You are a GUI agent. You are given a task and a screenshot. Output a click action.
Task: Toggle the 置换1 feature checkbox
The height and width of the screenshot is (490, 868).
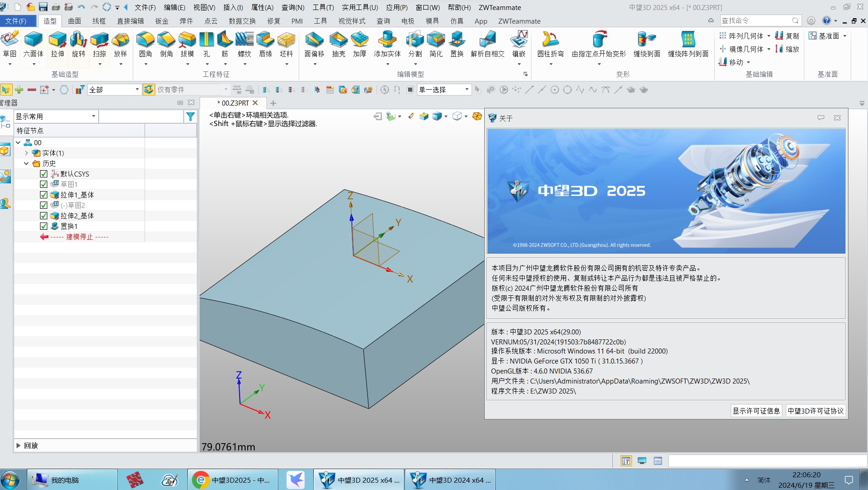click(44, 226)
